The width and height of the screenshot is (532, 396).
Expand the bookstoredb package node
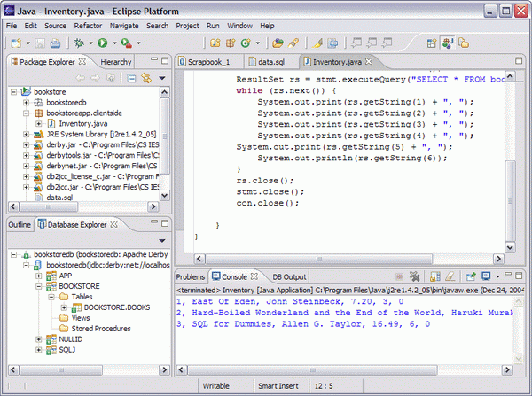26,102
